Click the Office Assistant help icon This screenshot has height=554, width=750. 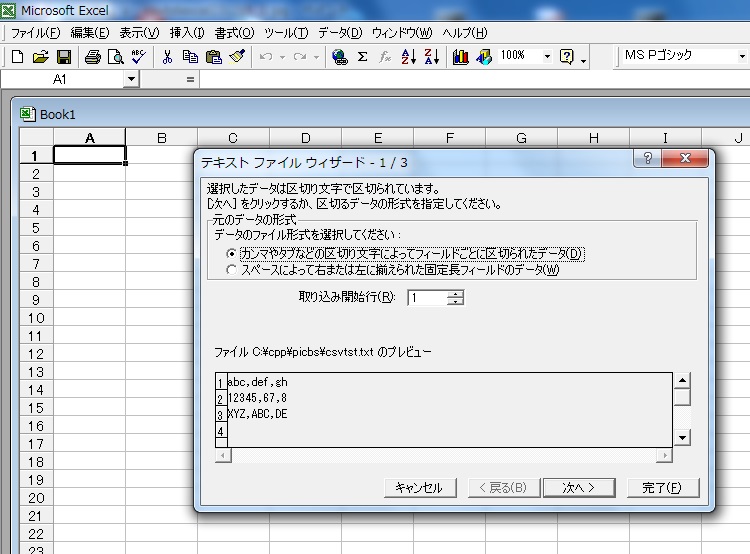click(566, 57)
